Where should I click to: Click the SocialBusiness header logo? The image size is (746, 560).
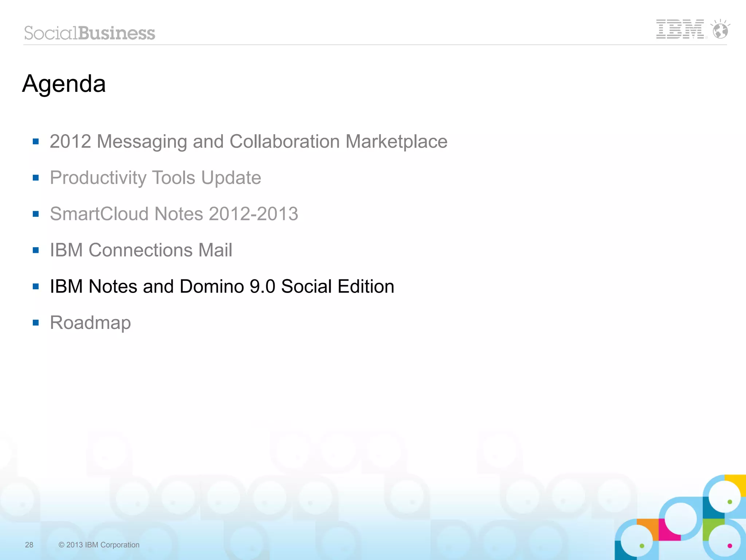coord(90,33)
